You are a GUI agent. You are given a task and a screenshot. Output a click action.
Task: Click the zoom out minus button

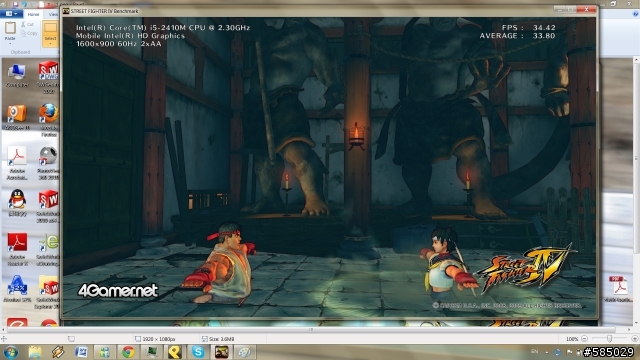(584, 339)
